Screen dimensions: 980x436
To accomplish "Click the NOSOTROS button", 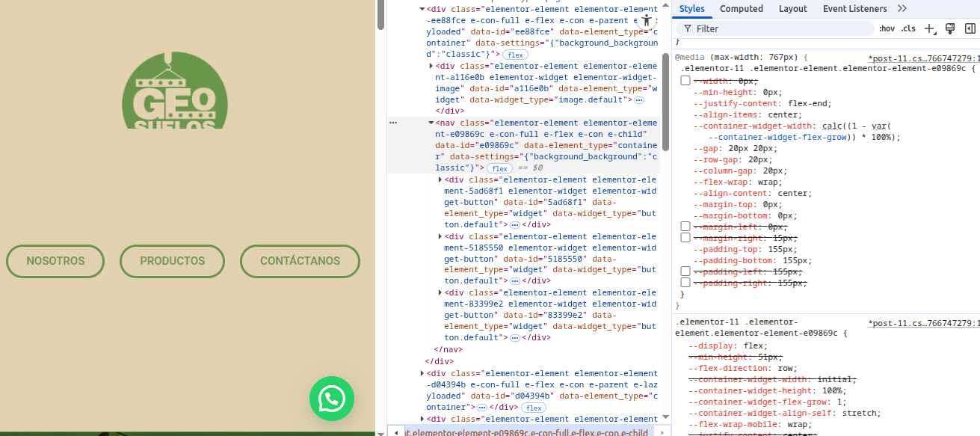I will 55,261.
